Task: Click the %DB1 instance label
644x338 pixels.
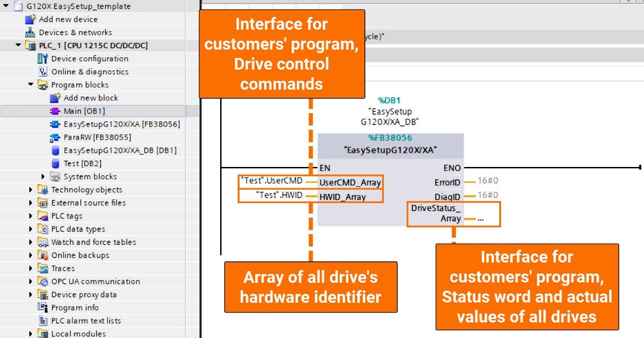Action: 390,100
